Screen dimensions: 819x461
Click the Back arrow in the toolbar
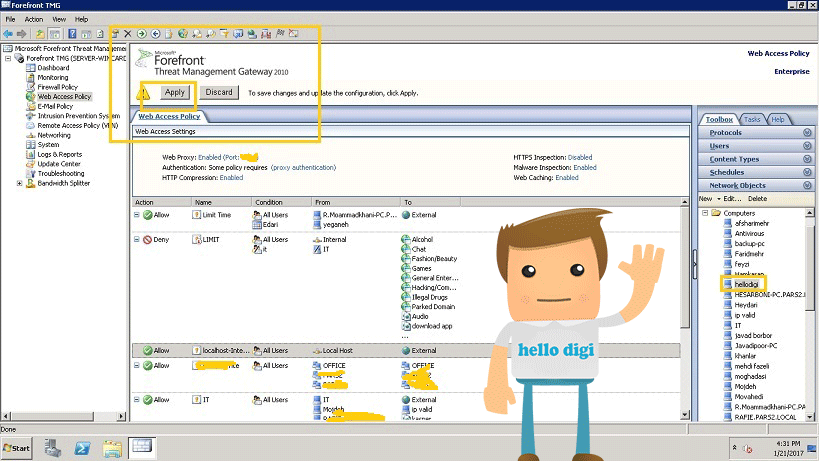pyautogui.click(x=8, y=34)
